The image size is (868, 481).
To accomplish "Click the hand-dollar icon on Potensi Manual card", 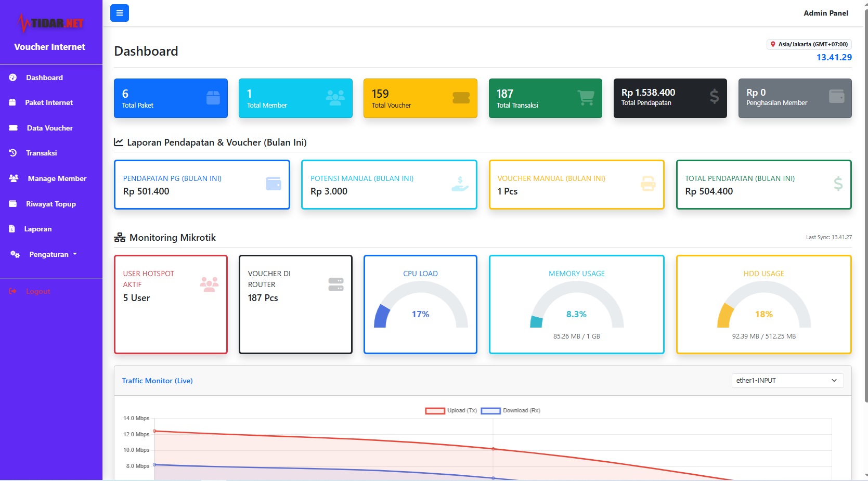I will [x=460, y=184].
